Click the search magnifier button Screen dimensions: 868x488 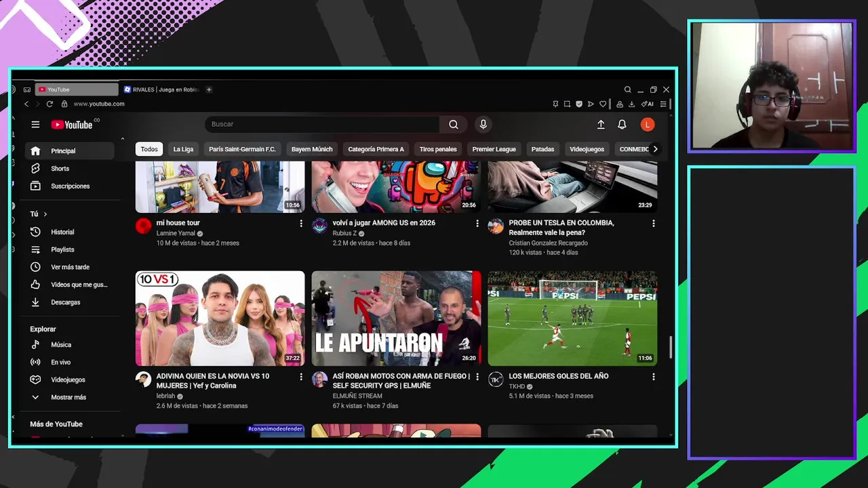point(454,125)
